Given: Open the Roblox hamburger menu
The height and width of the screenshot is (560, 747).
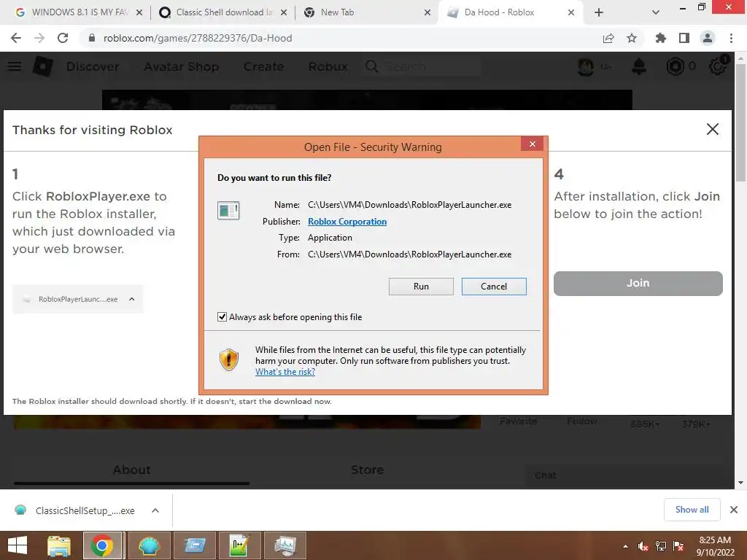Looking at the screenshot, I should pyautogui.click(x=15, y=66).
